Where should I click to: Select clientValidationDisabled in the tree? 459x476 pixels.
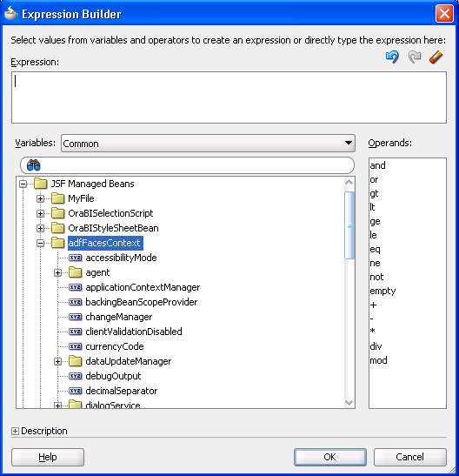134,332
